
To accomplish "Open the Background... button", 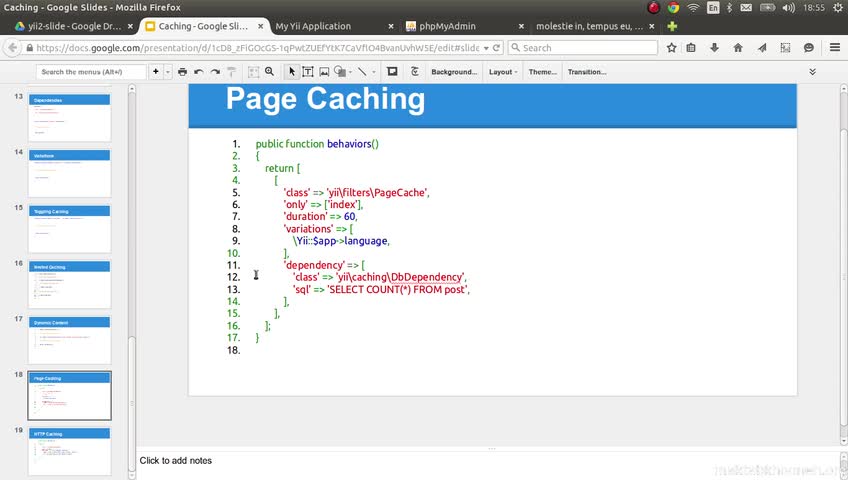I will tap(454, 72).
